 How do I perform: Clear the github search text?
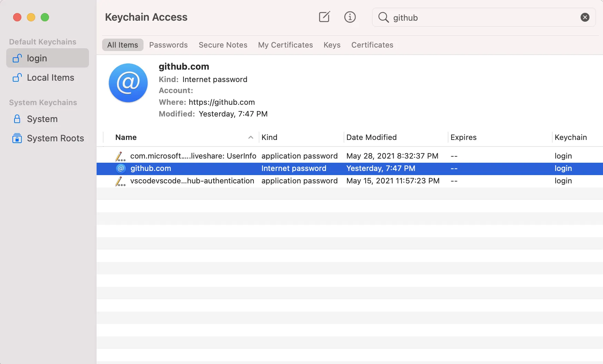585,17
